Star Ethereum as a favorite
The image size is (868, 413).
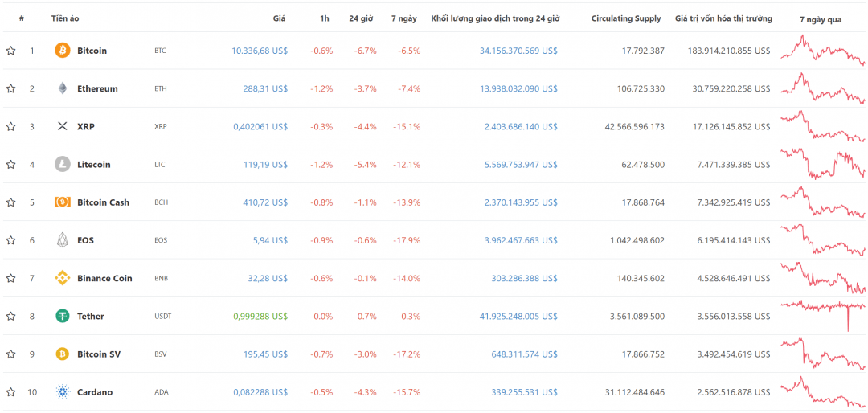pyautogui.click(x=10, y=88)
